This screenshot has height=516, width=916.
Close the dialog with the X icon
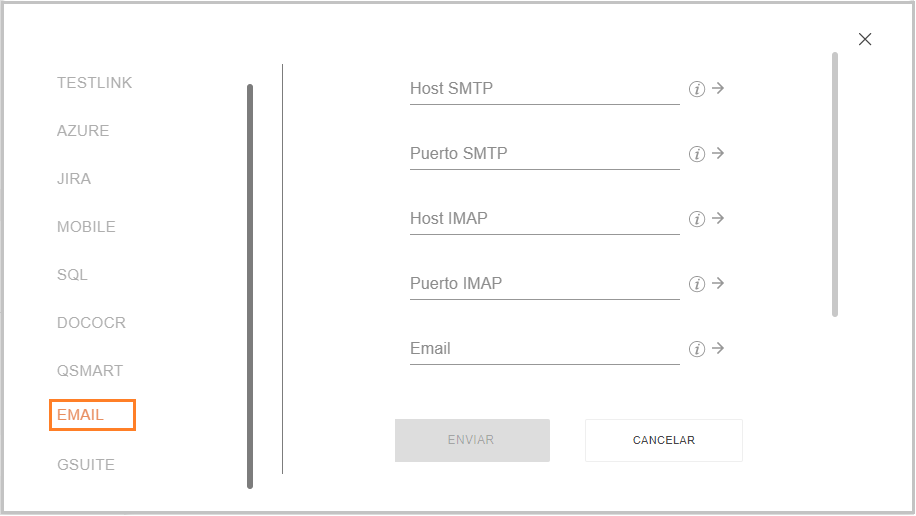coord(865,39)
